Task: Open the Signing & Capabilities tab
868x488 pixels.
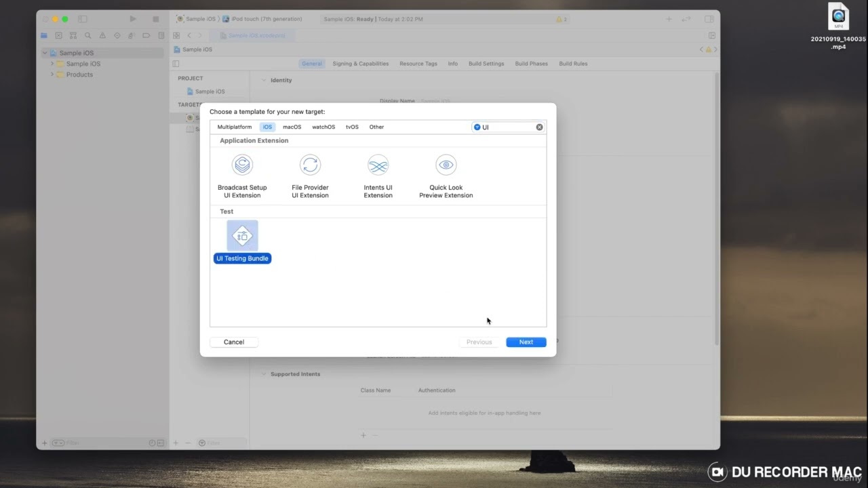Action: pos(361,64)
